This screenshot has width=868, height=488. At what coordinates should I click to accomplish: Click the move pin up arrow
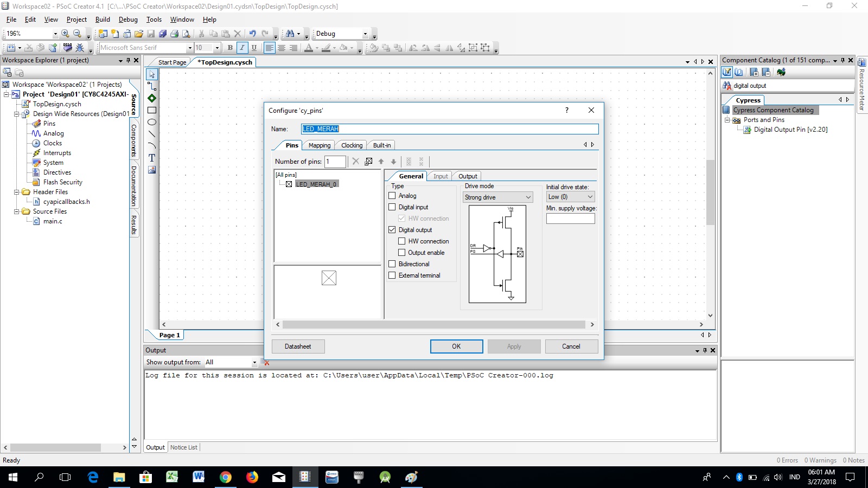point(381,162)
